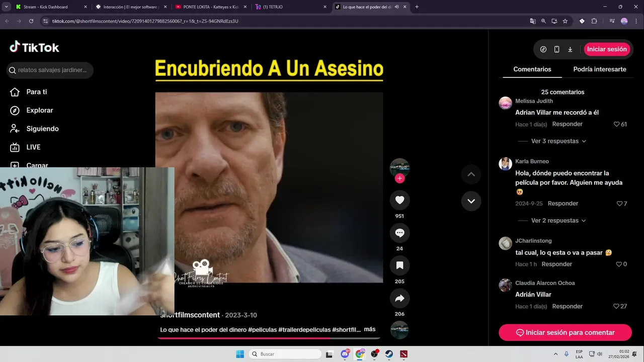644x362 pixels.
Task: Open video comments bubble icon
Action: [399, 233]
